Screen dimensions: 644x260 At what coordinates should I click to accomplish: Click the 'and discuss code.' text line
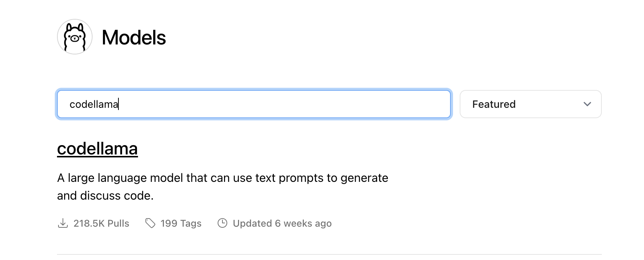pyautogui.click(x=105, y=196)
